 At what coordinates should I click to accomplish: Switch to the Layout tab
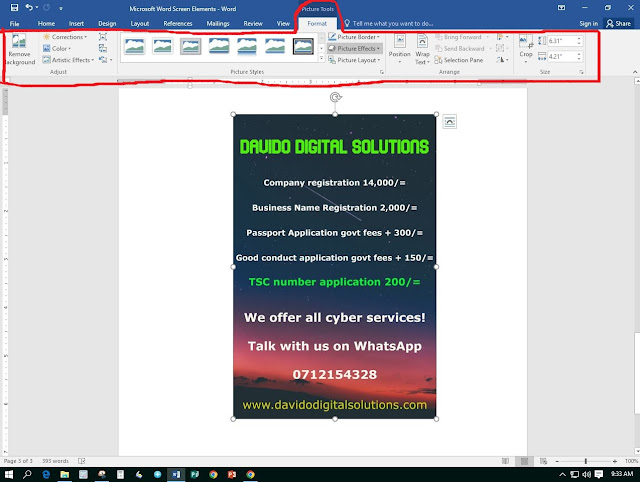[140, 24]
